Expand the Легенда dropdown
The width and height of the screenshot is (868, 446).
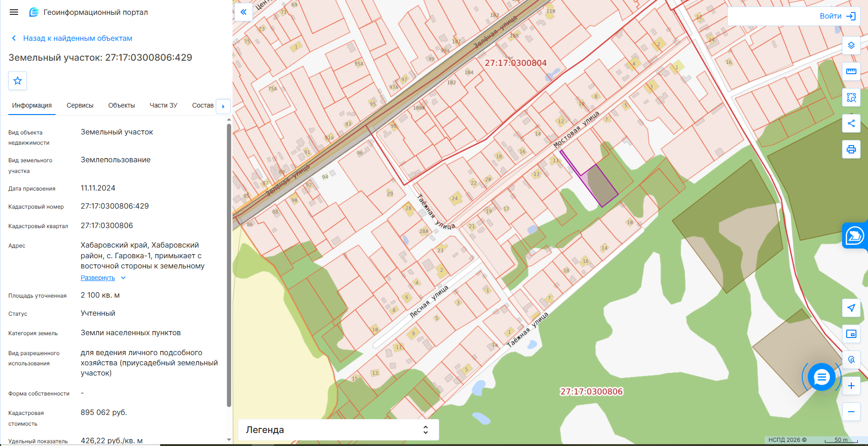338,430
